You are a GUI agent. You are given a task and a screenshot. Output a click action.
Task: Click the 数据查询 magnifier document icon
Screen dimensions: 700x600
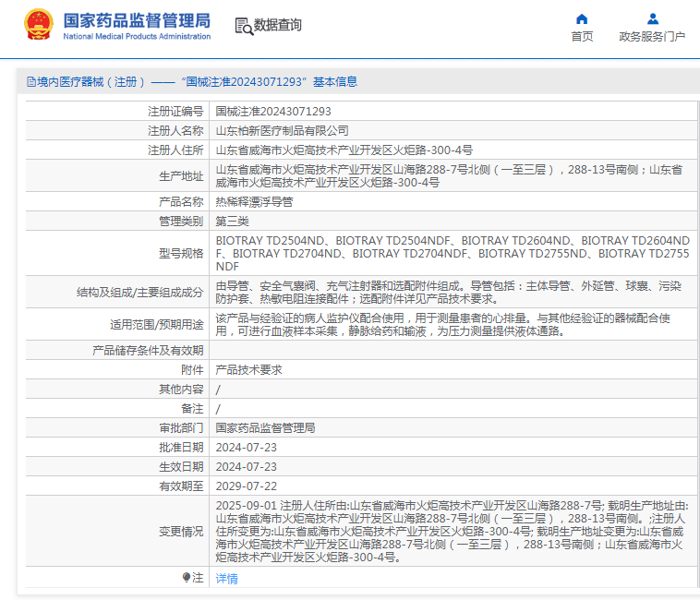pyautogui.click(x=244, y=26)
